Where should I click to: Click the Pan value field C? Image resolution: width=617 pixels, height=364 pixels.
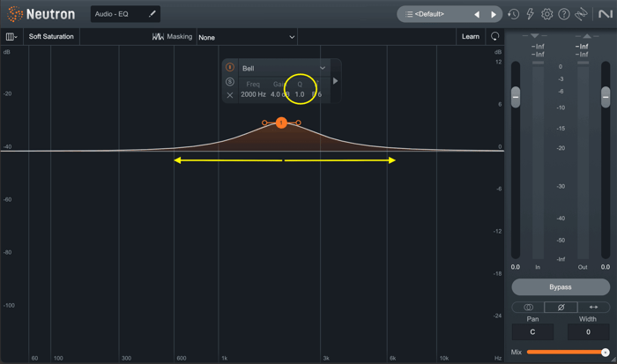(x=532, y=332)
